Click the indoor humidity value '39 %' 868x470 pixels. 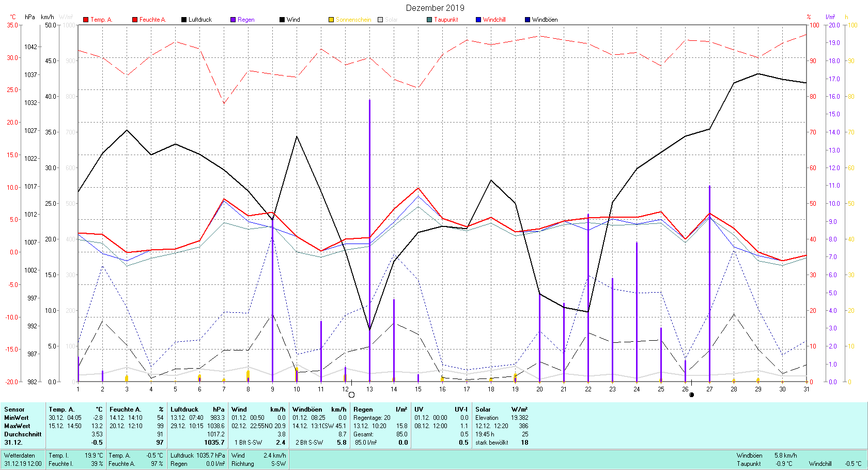point(97,464)
